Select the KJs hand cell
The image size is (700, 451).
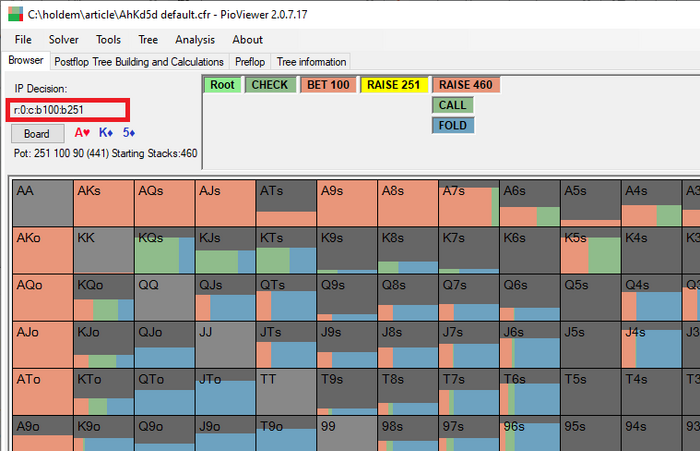coord(225,251)
